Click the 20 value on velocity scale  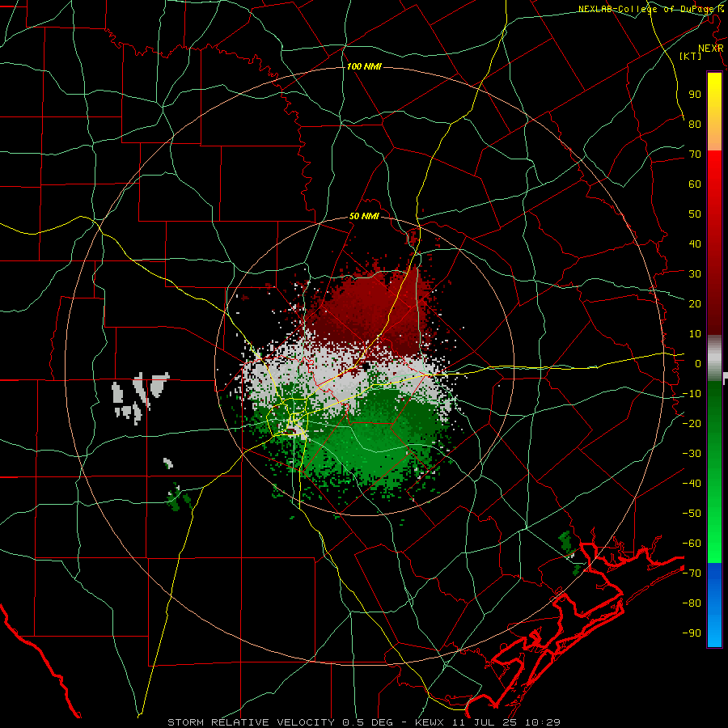(x=695, y=304)
